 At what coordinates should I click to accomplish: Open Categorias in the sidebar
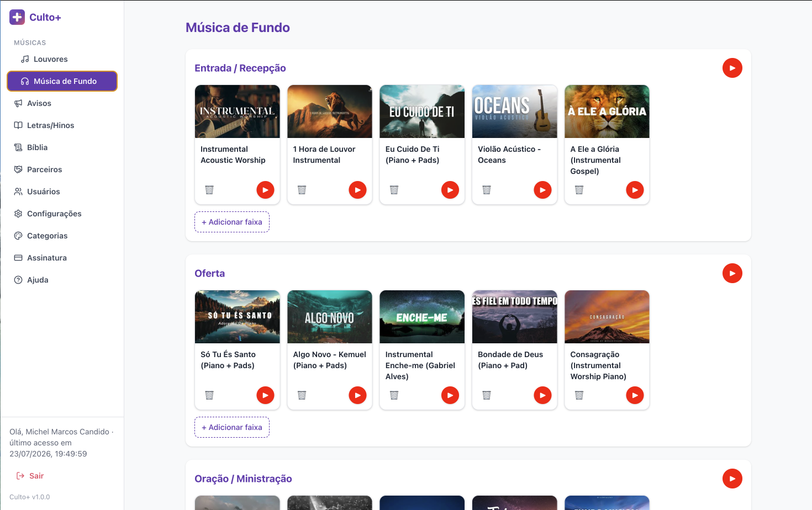[x=62, y=236]
